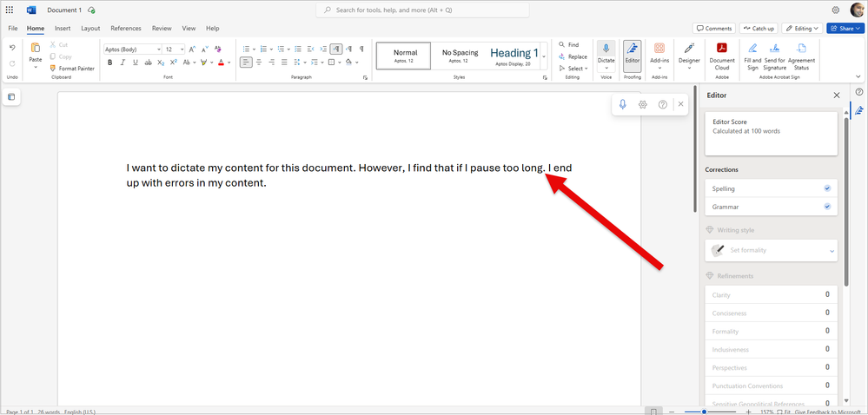Toggle Bold formatting

coord(109,62)
